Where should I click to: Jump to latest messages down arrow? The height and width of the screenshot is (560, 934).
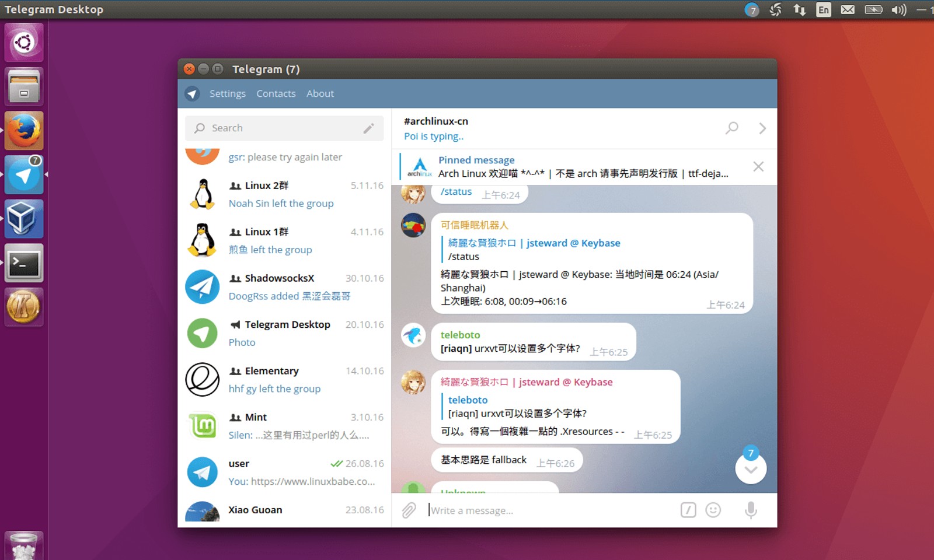tap(751, 470)
